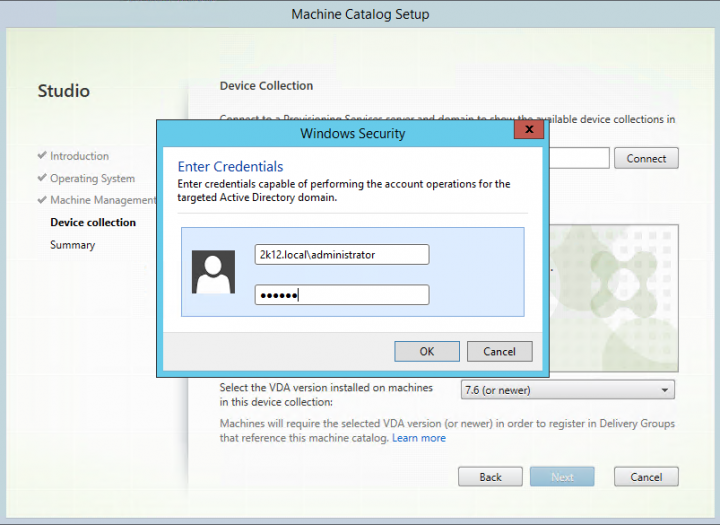
Task: Click into the masked password field
Action: pos(342,294)
